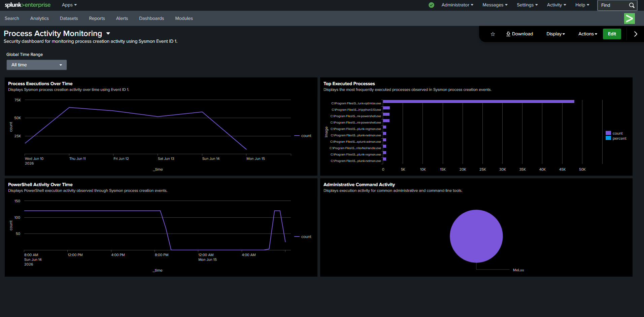The height and width of the screenshot is (317, 644).
Task: Go to the Search tab
Action: point(12,19)
